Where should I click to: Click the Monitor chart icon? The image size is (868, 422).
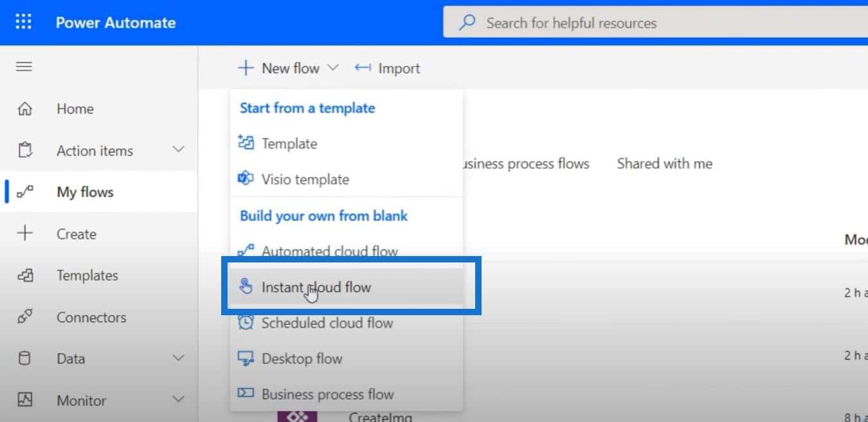tap(24, 400)
